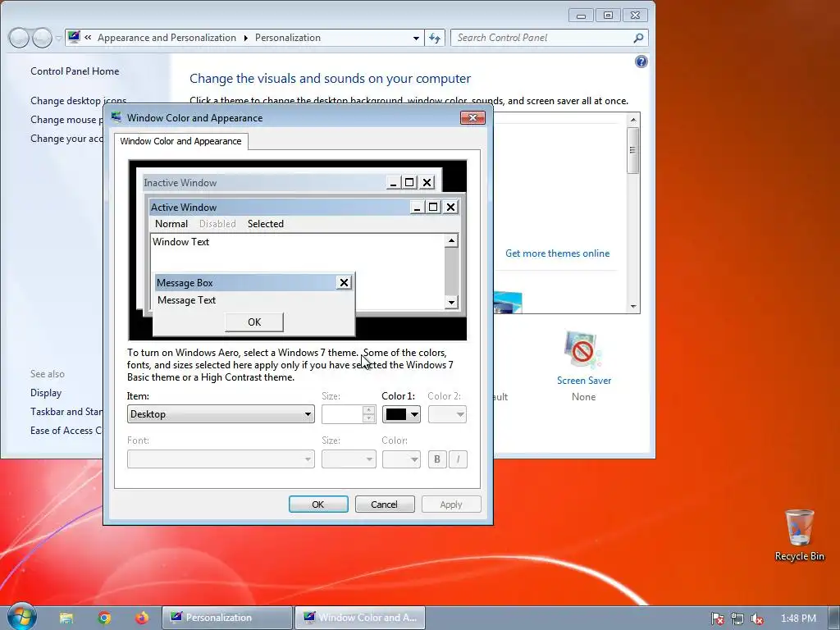Click Change desktop icons link

pyautogui.click(x=78, y=101)
